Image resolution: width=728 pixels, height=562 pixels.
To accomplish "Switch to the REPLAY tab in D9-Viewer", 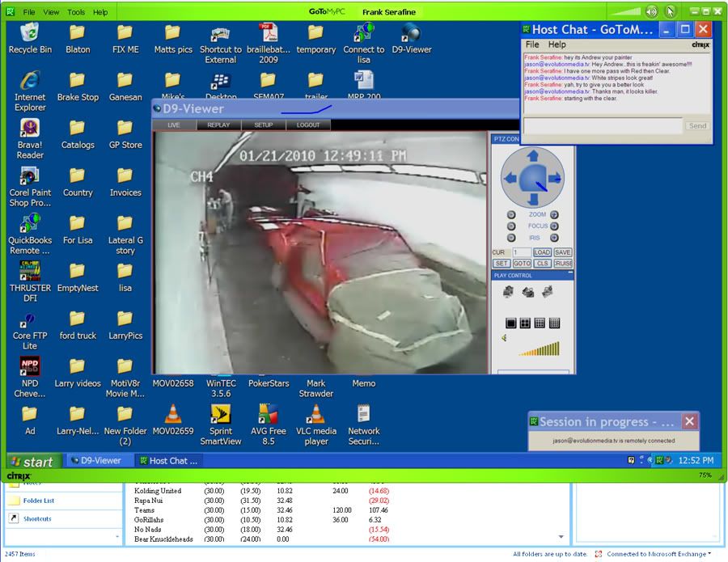I will click(x=218, y=125).
